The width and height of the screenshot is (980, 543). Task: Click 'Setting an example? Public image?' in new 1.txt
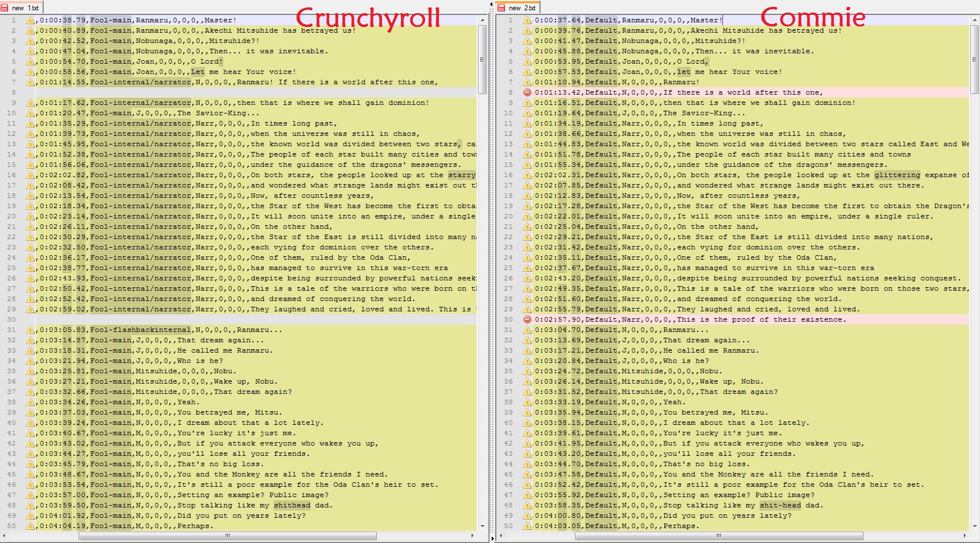click(x=253, y=495)
